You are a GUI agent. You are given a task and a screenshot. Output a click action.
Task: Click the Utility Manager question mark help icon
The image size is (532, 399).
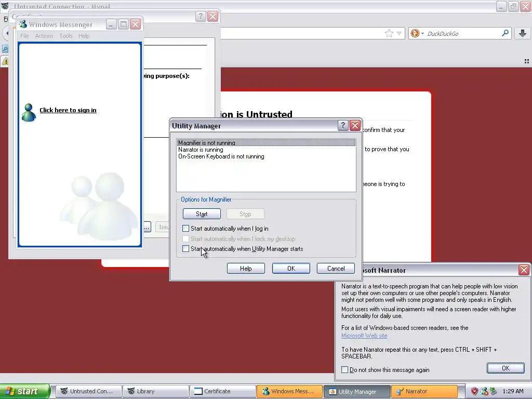click(343, 126)
